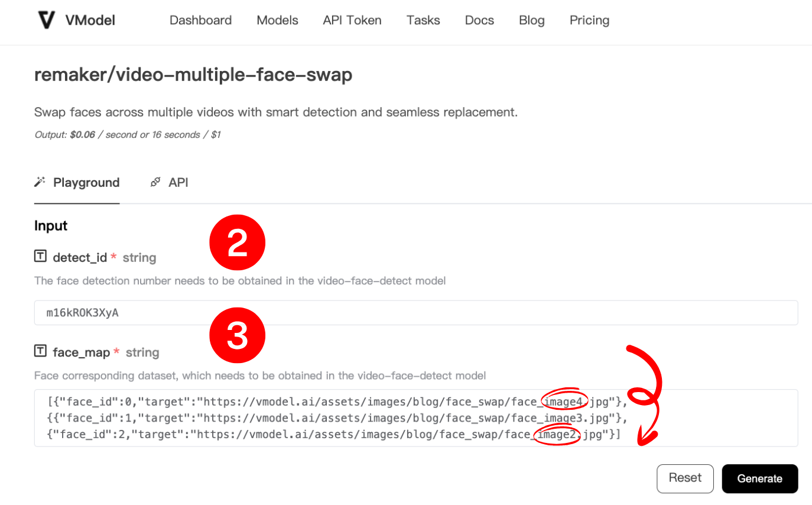This screenshot has width=812, height=505.
Task: Open the Pricing page
Action: coord(589,20)
